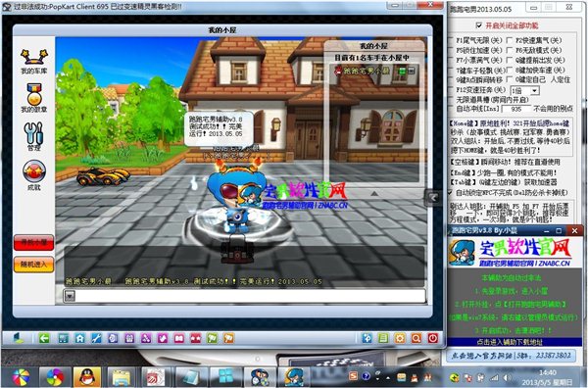Toggle 无限道具槽 checkbox
Image resolution: width=588 pixels, height=388 pixels.
click(x=451, y=100)
